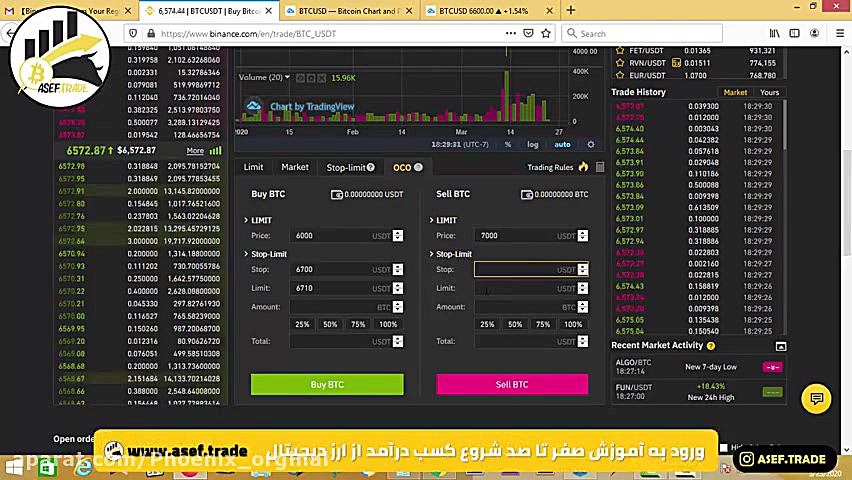The height and width of the screenshot is (480, 852).
Task: Open Windows Start button on taskbar
Action: pos(13,467)
